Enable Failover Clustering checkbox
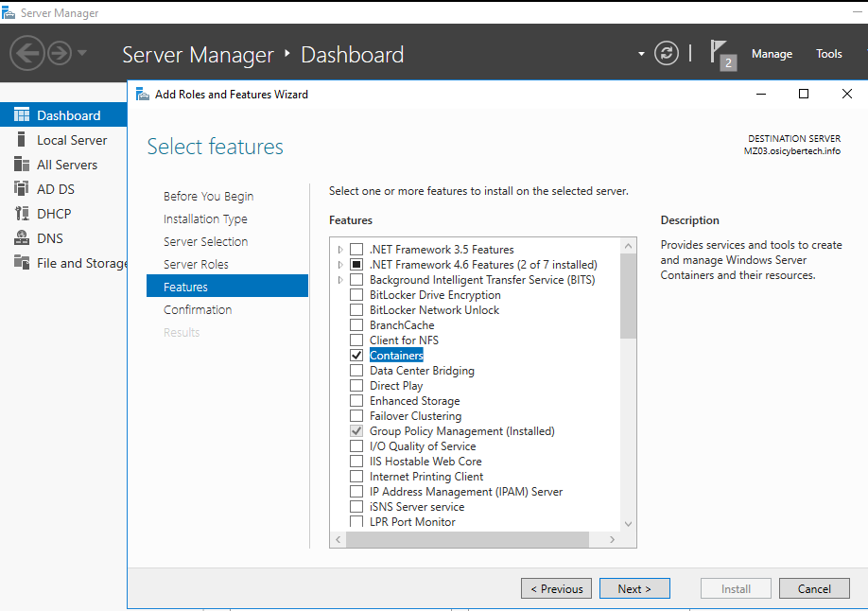The height and width of the screenshot is (611, 868). click(356, 416)
